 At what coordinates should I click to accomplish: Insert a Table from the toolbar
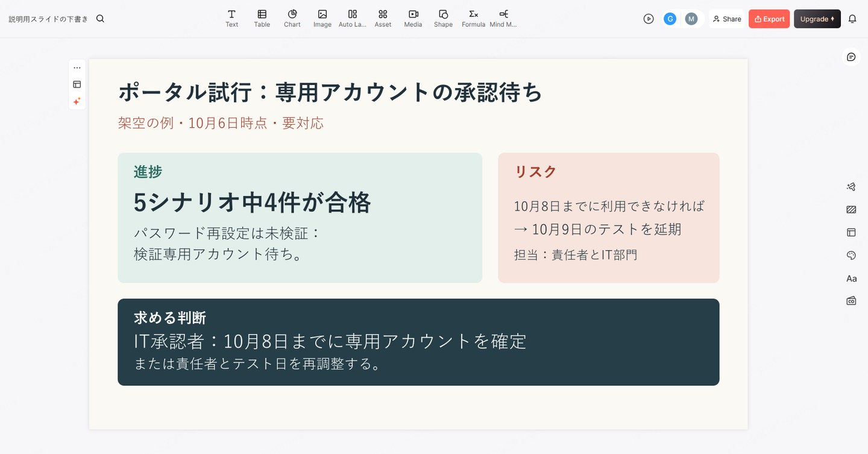pos(262,19)
